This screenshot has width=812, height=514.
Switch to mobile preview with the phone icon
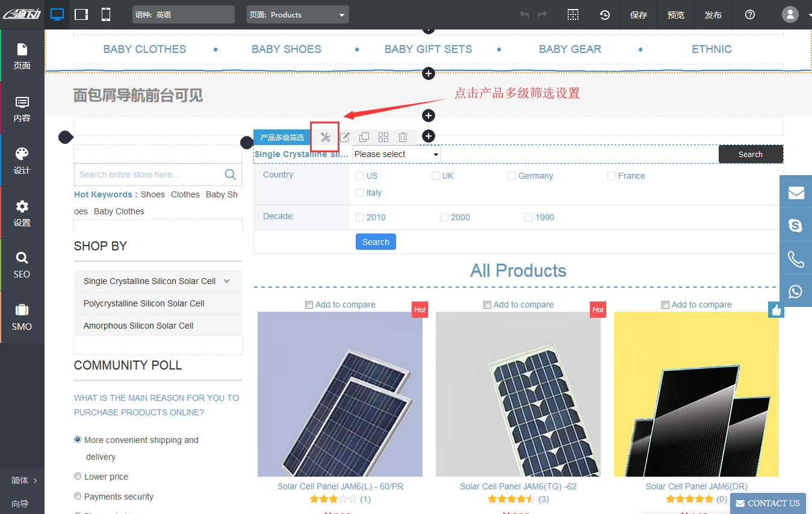pyautogui.click(x=106, y=14)
